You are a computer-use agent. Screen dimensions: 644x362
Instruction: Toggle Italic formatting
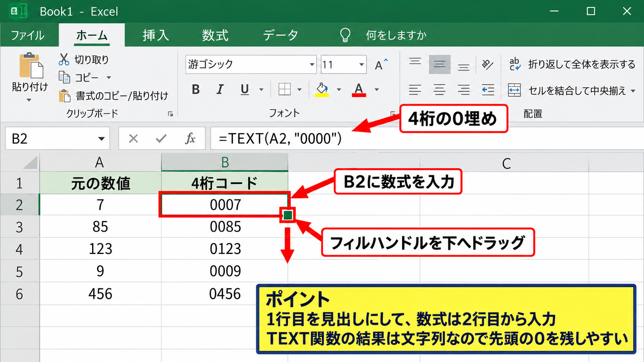(220, 90)
